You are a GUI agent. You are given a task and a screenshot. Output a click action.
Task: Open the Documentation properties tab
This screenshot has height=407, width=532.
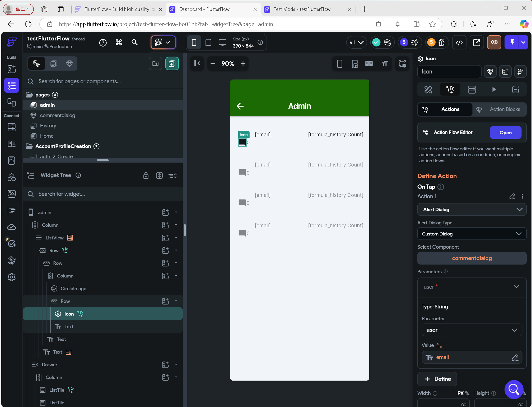(x=516, y=90)
